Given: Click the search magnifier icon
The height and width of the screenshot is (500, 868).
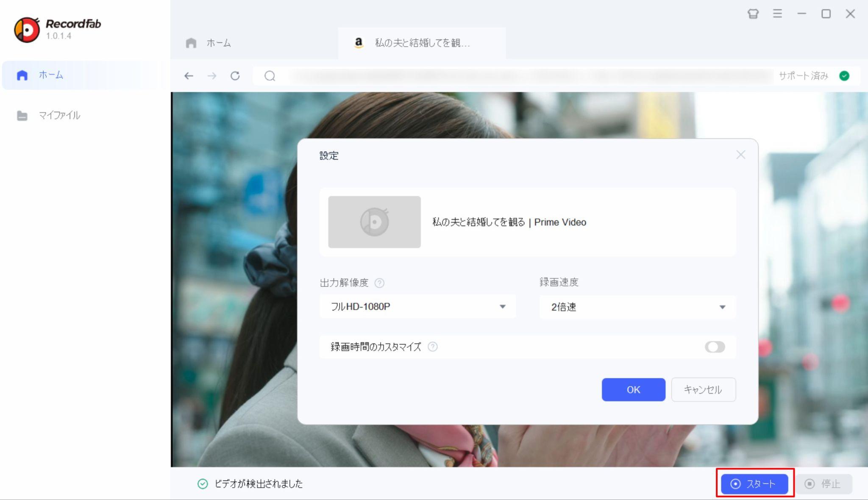Looking at the screenshot, I should (270, 76).
